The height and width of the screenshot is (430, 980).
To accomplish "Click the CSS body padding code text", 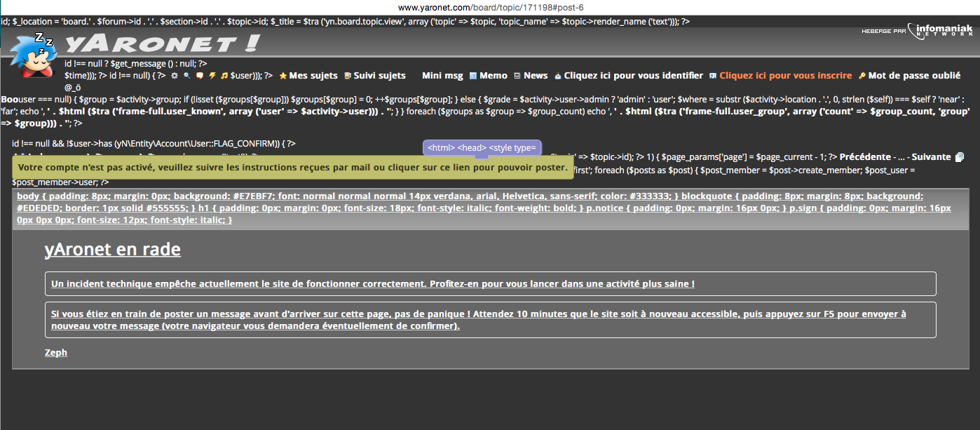I will pos(484,208).
